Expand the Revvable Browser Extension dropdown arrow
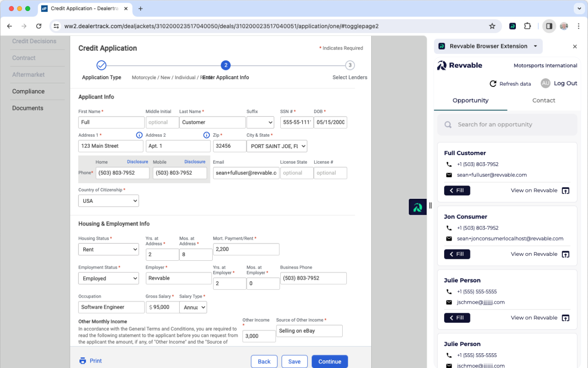Viewport: 588px width, 368px height. (535, 46)
